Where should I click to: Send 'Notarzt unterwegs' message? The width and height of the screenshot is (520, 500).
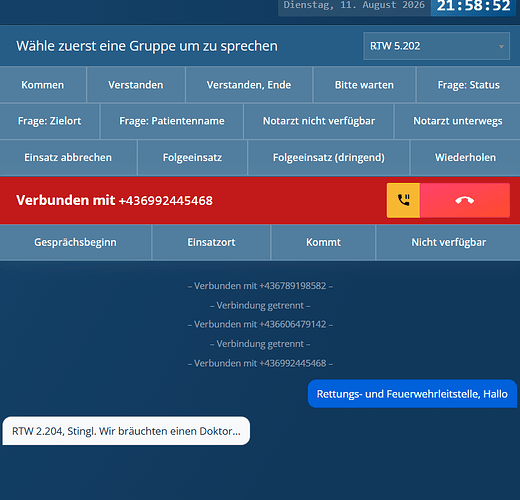(x=458, y=121)
